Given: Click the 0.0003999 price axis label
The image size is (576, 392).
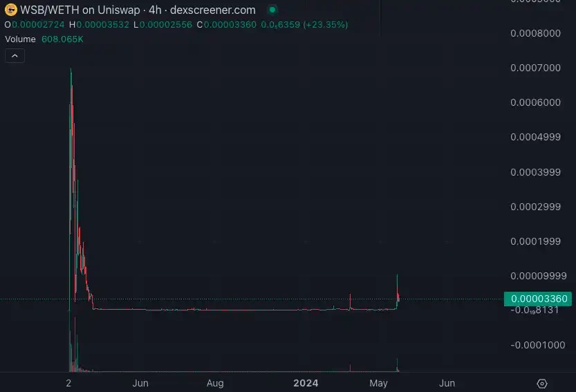Looking at the screenshot, I should 536,172.
